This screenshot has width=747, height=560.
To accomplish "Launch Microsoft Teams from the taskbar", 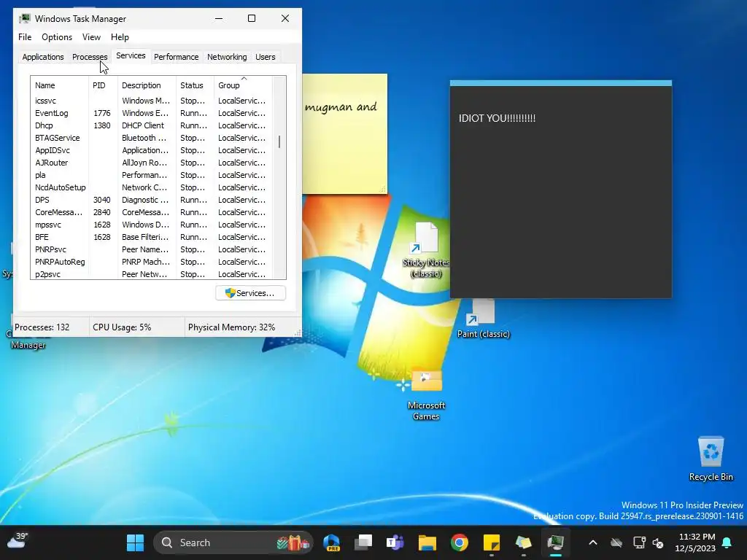I will (395, 542).
